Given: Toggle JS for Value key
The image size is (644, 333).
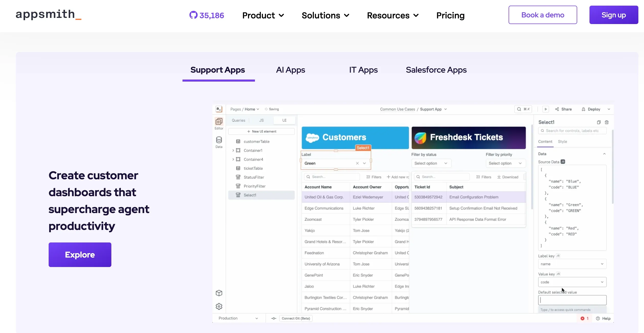Looking at the screenshot, I should 558,274.
